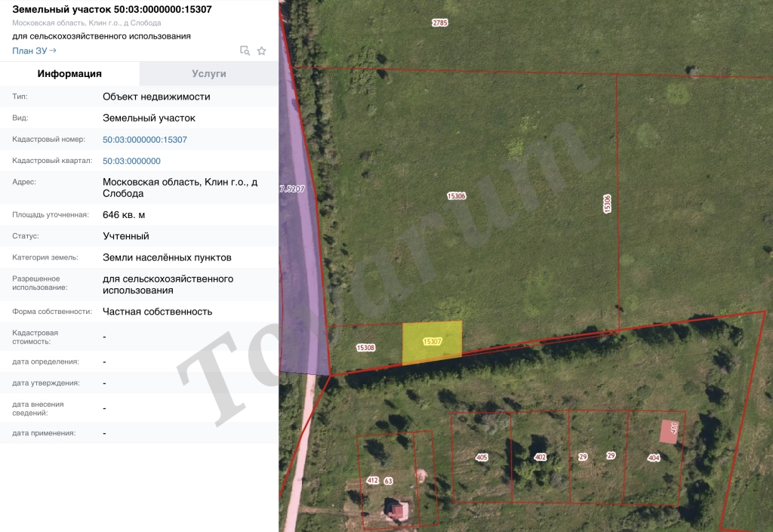Click parcel label 2785 on map
The height and width of the screenshot is (532, 773).
(x=440, y=23)
